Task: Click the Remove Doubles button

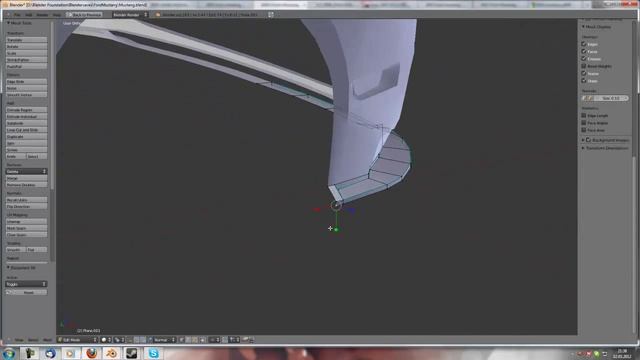Action: pyautogui.click(x=26, y=185)
